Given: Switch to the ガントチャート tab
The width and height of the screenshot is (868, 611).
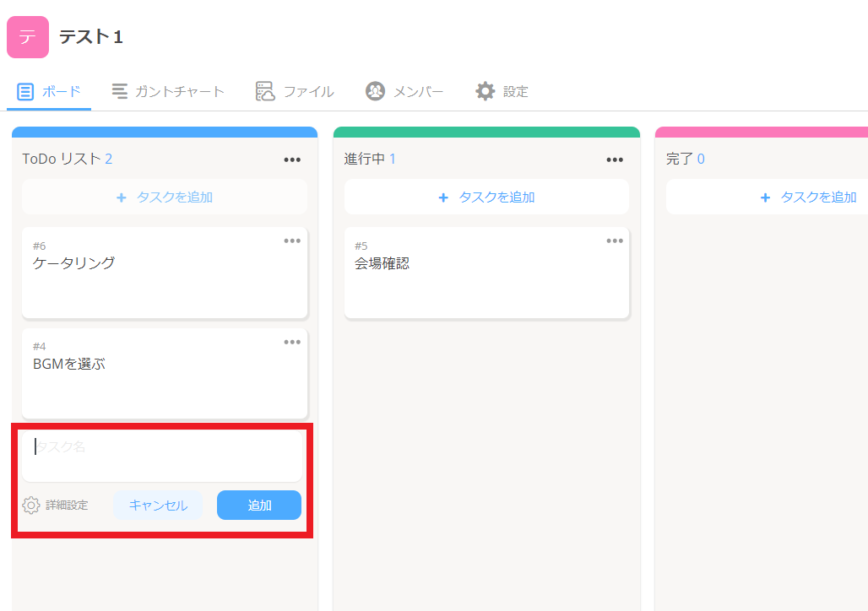Looking at the screenshot, I should 179,91.
